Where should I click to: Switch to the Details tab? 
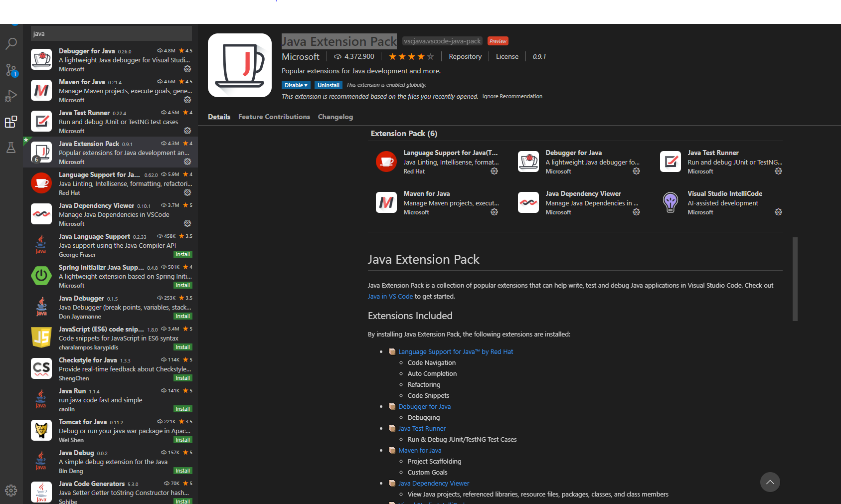tap(219, 117)
